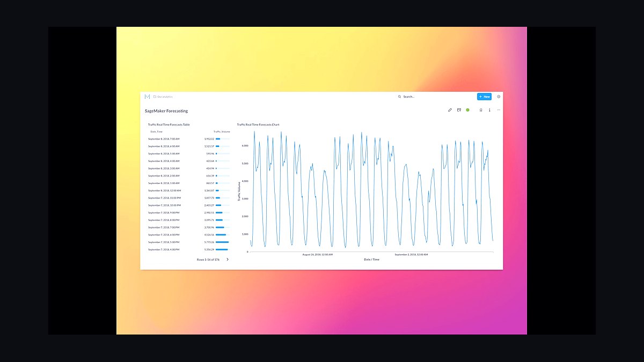Screen dimensions: 644x362
Task: Select the September 8, 2018, 7:00 AM cell
Action: click(164, 139)
